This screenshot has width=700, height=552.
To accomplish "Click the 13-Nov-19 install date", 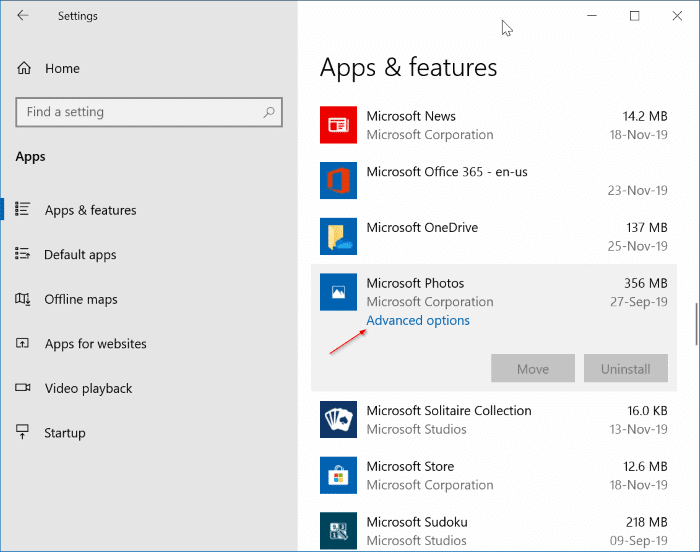I will [638, 430].
